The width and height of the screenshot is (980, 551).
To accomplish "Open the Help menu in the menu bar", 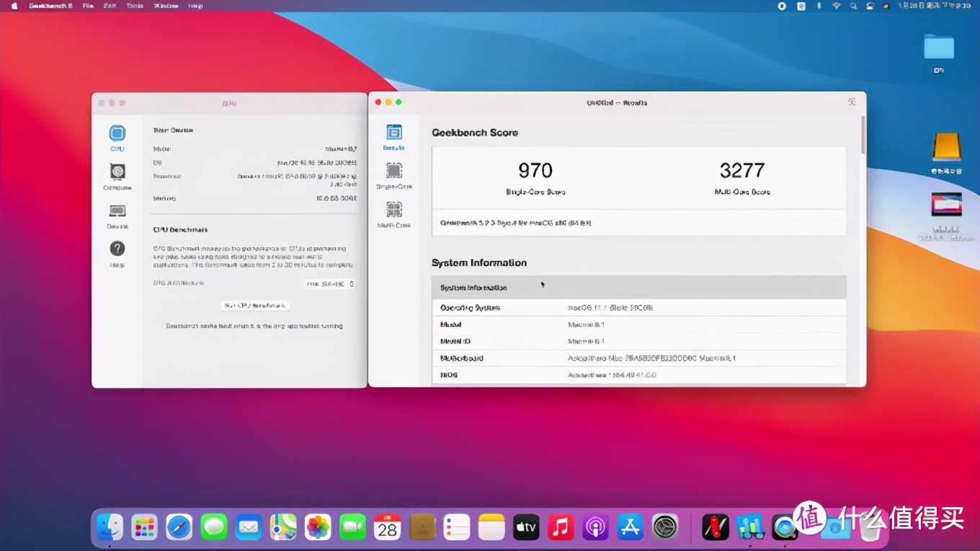I will 195,6.
